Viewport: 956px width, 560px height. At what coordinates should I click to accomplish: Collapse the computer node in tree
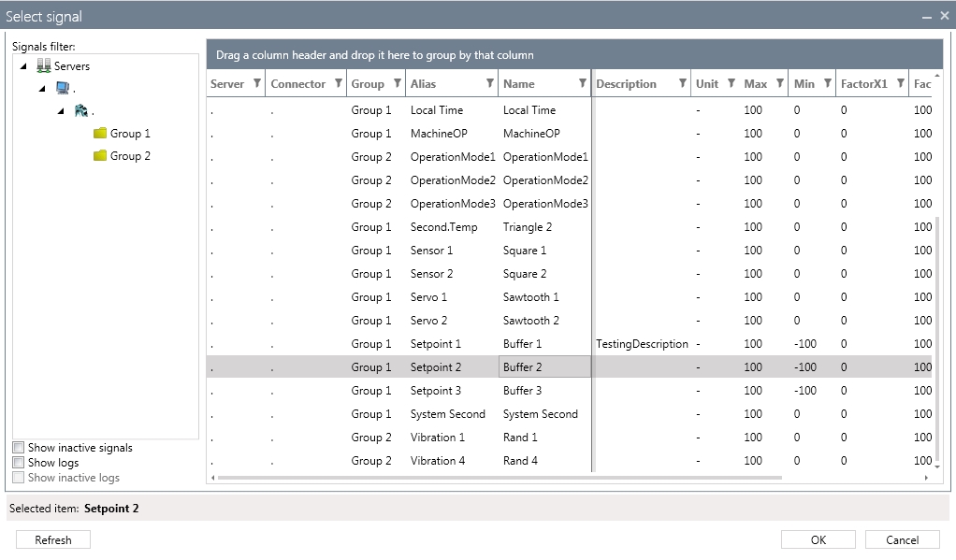pyautogui.click(x=42, y=89)
